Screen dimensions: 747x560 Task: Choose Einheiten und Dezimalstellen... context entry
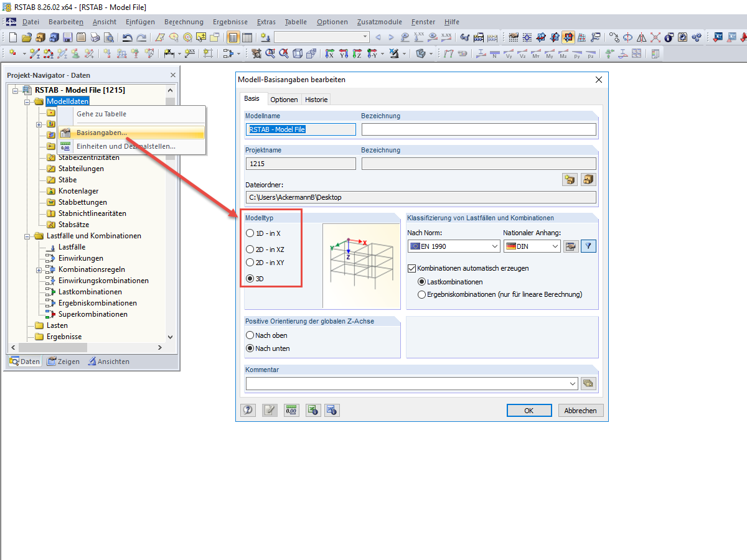(131, 146)
